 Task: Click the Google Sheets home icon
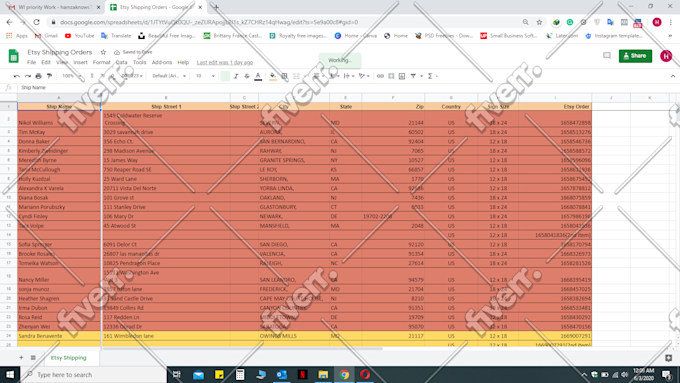click(x=13, y=56)
